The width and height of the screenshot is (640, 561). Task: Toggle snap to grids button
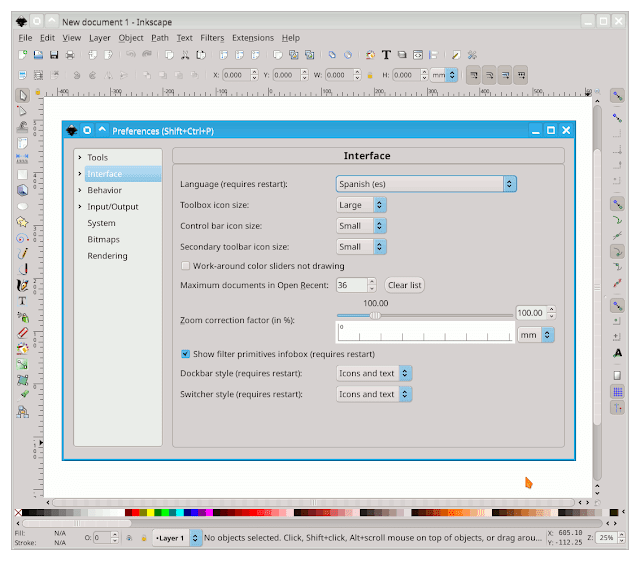pyautogui.click(x=617, y=392)
